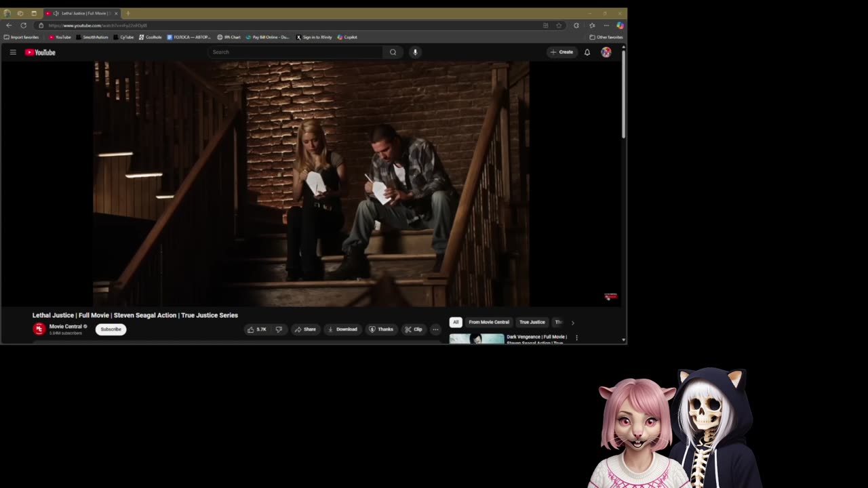
Task: Click the YouTube search magnifier button
Action: point(393,52)
